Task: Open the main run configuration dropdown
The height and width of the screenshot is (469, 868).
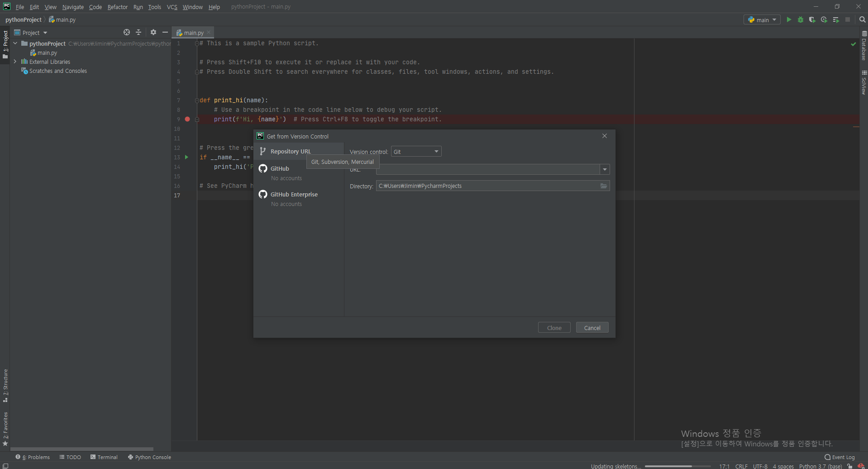Action: pyautogui.click(x=762, y=19)
